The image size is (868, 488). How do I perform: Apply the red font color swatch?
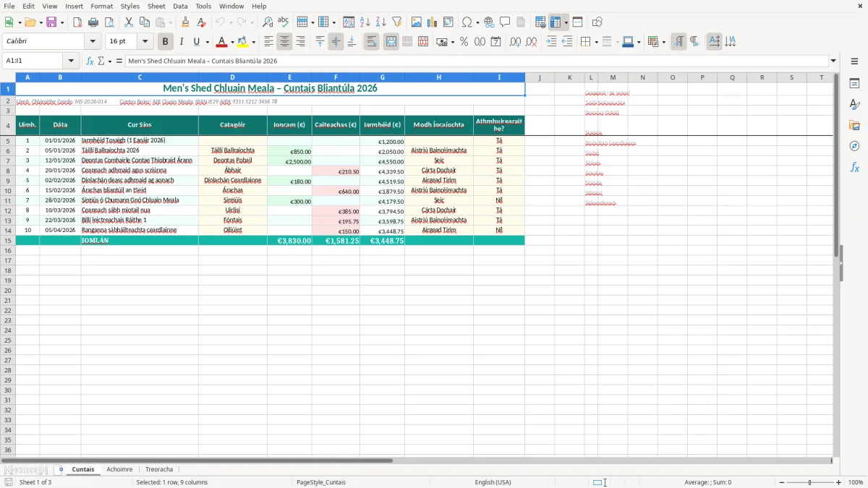point(221,42)
